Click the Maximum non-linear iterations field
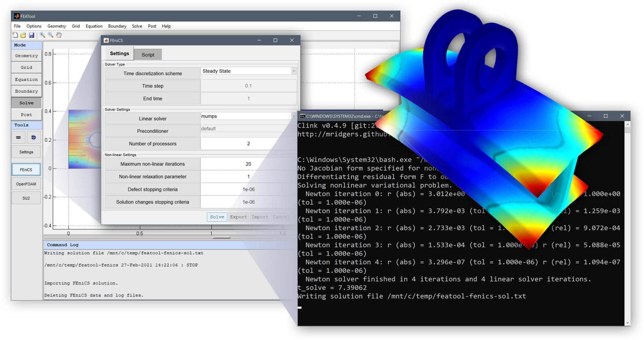The width and height of the screenshot is (644, 340). [249, 164]
